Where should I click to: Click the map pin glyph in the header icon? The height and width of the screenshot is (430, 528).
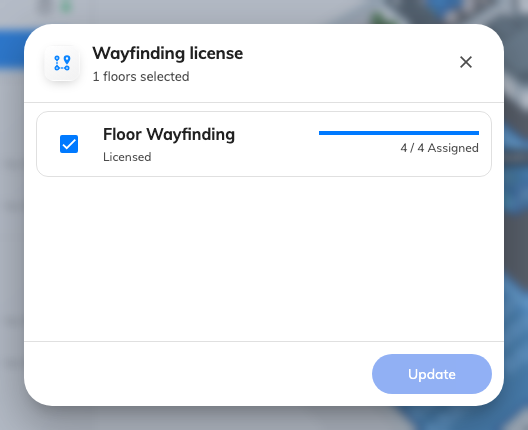[67, 60]
